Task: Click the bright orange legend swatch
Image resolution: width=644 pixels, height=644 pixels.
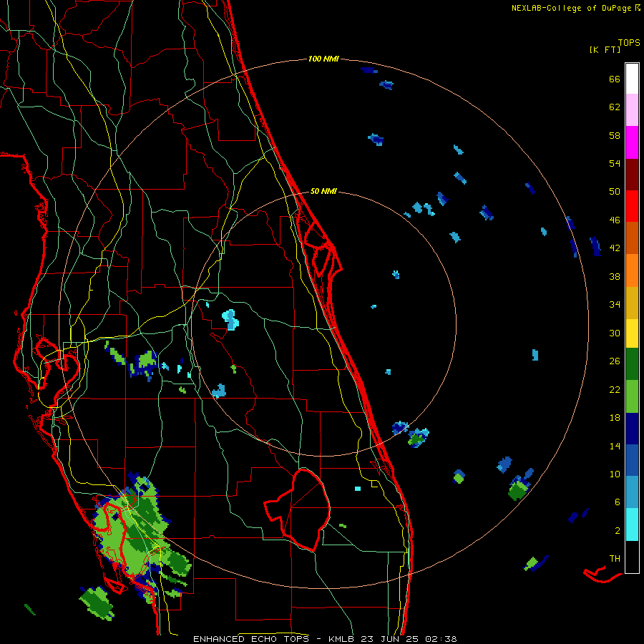Action: (632, 270)
